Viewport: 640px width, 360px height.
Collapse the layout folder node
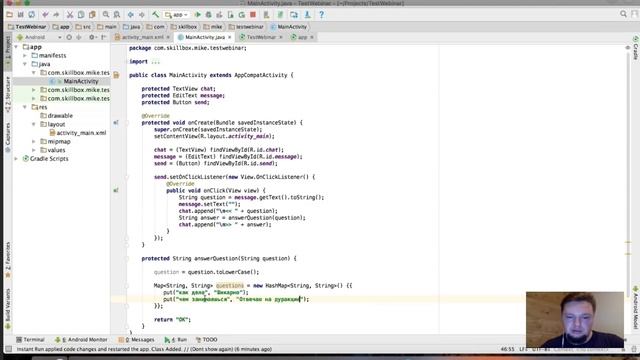pyautogui.click(x=34, y=124)
